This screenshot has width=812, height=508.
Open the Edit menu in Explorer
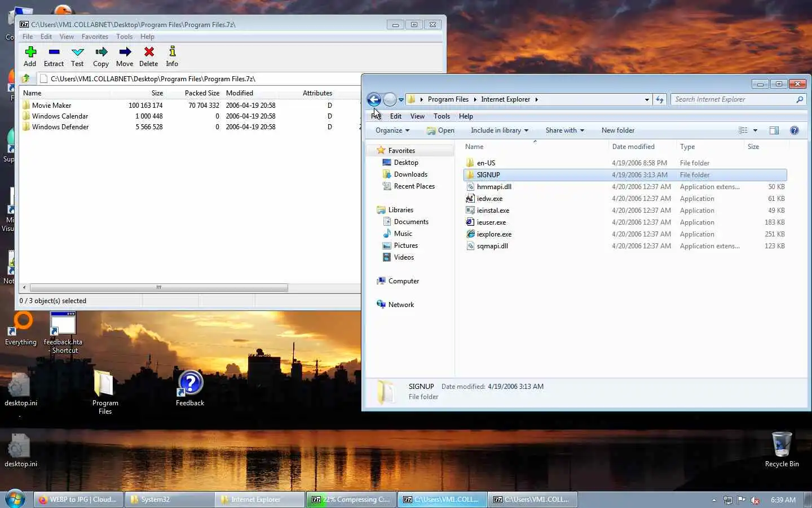396,116
